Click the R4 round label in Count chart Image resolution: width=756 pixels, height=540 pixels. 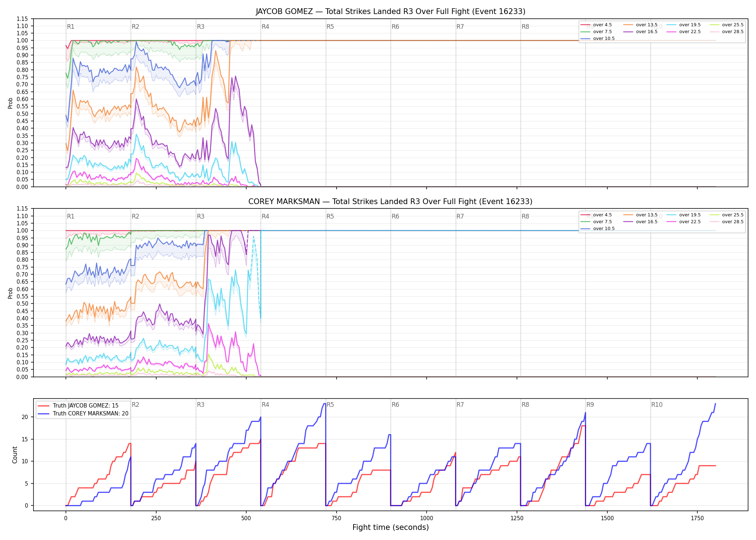click(265, 405)
